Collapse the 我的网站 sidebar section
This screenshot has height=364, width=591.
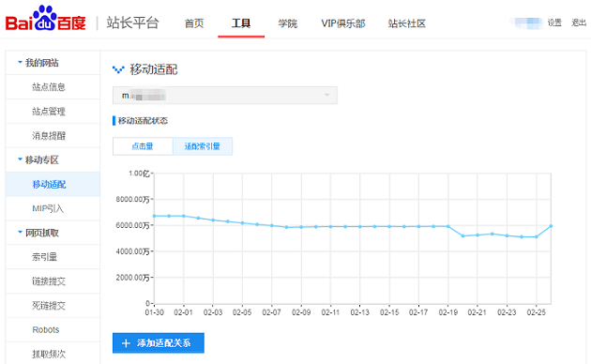[41, 63]
